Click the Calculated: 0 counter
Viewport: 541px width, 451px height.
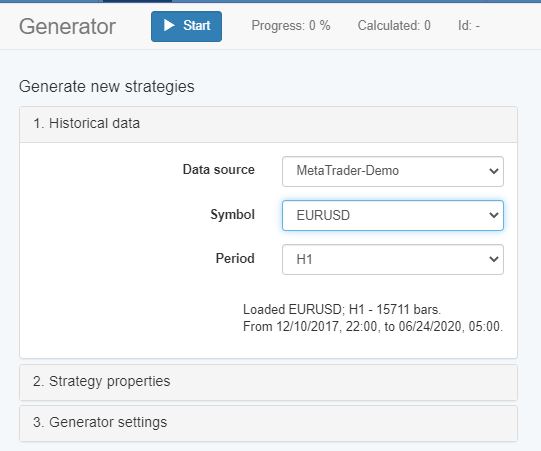[x=394, y=26]
